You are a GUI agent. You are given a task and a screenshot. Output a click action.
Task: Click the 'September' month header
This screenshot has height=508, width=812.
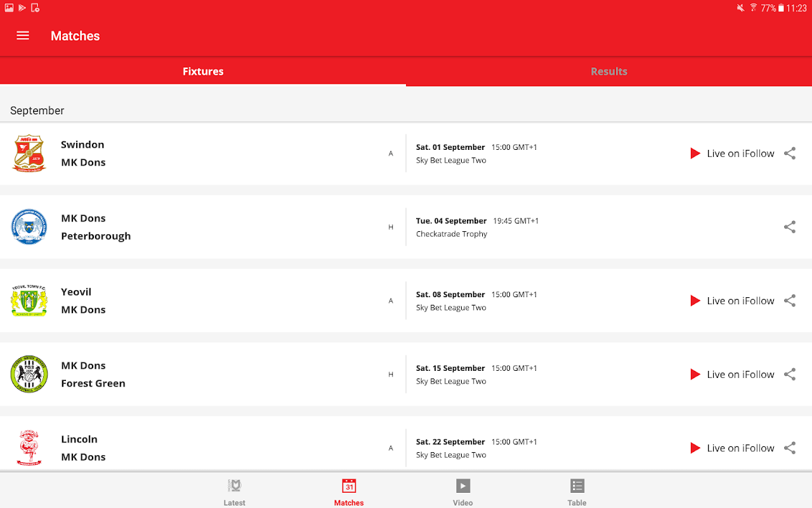(x=37, y=110)
